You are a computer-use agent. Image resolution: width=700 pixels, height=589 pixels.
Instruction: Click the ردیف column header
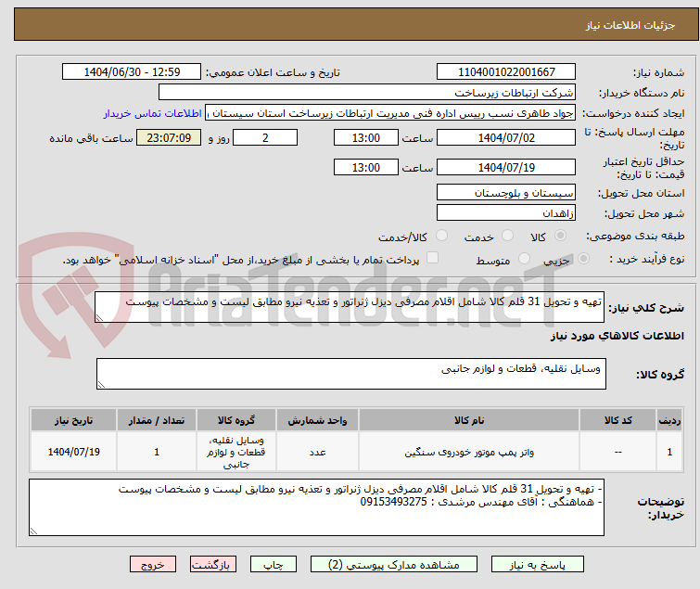[x=669, y=420]
